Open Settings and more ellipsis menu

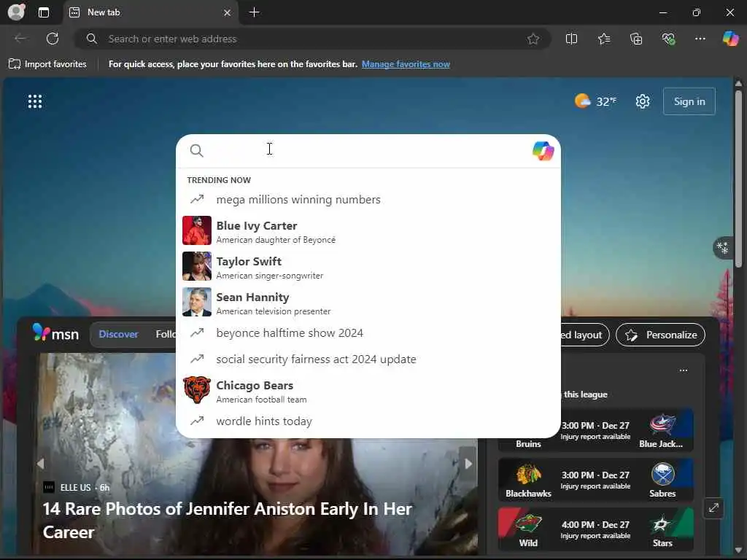pos(700,39)
